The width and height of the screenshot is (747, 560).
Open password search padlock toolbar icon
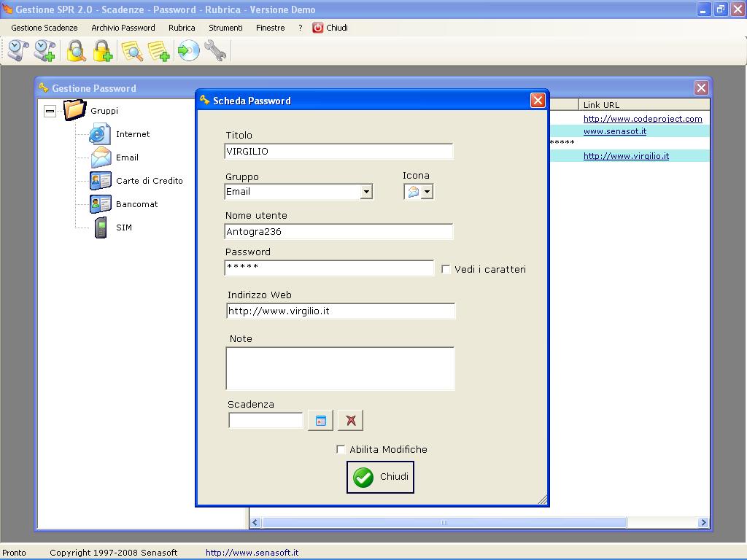[x=76, y=50]
